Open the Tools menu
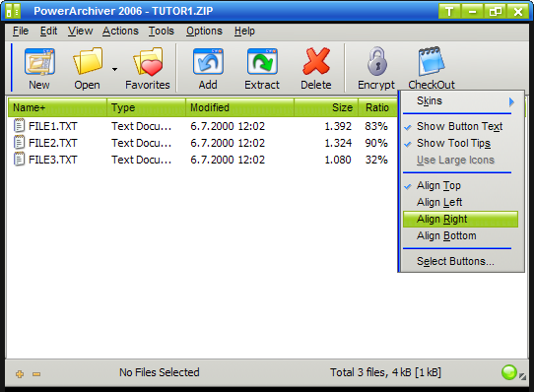534x392 pixels. [162, 31]
